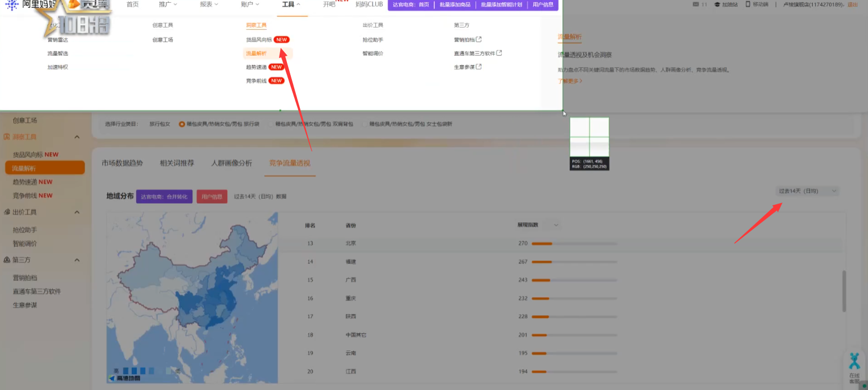Select 趋势速递 in the 工具 menu
This screenshot has width=868, height=390.
(x=257, y=67)
